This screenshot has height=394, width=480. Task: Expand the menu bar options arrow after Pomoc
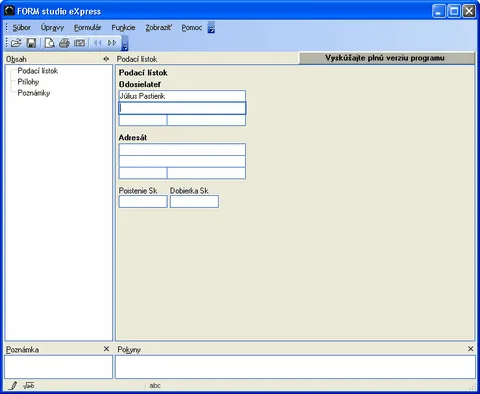(211, 28)
